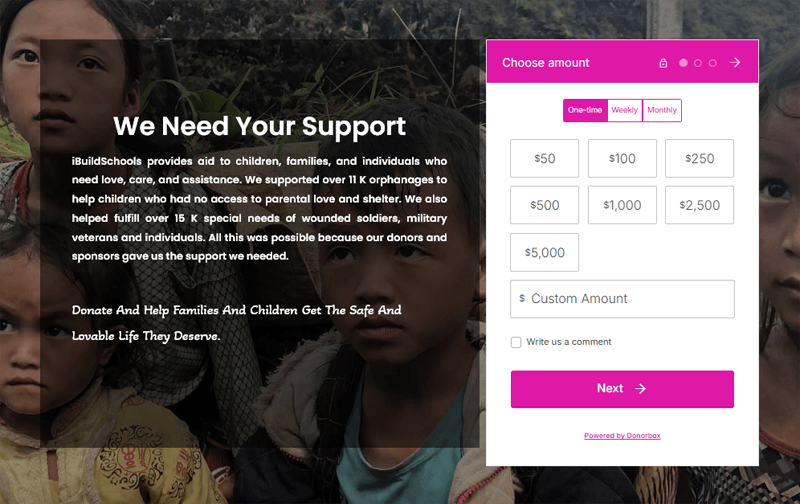
Task: Open the 'Powered by Donorbox' link
Action: (622, 436)
